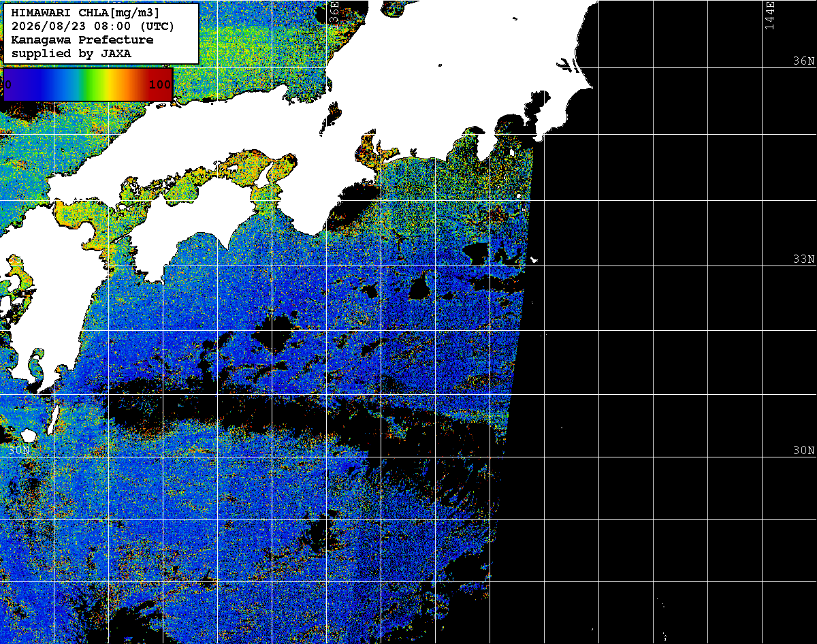Click the '0' colorbar minimum label

(7, 85)
